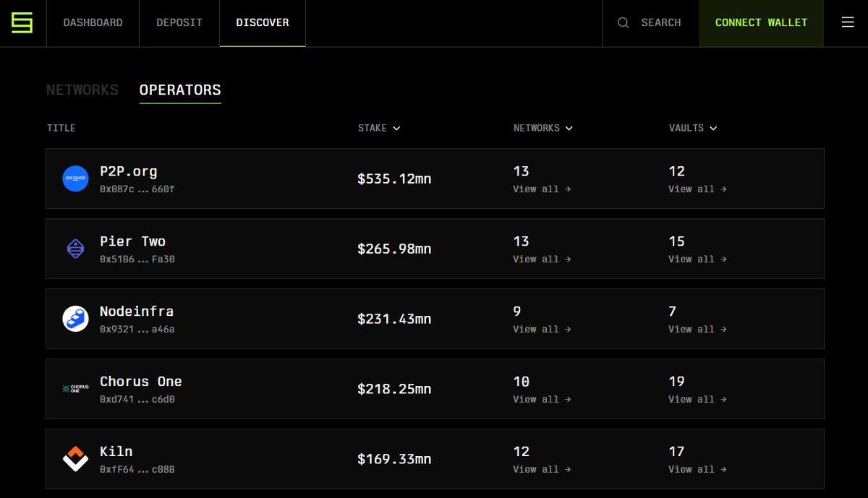868x498 pixels.
Task: Click the Kiln operator logo
Action: (x=75, y=459)
